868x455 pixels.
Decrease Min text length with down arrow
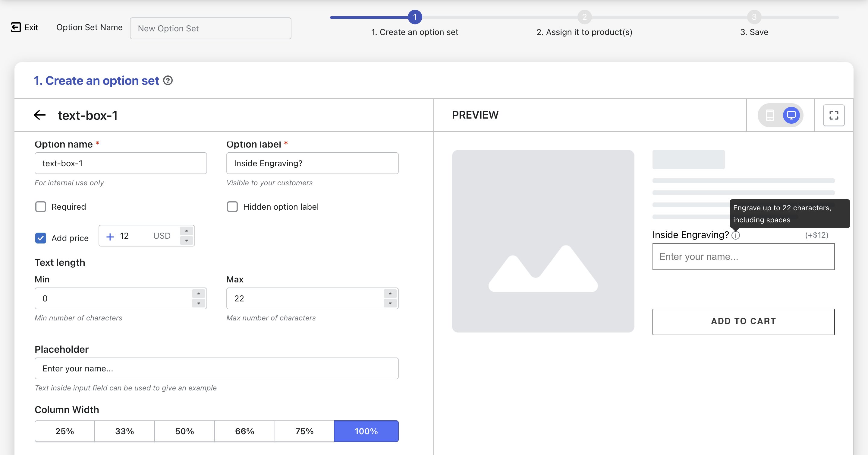(199, 303)
